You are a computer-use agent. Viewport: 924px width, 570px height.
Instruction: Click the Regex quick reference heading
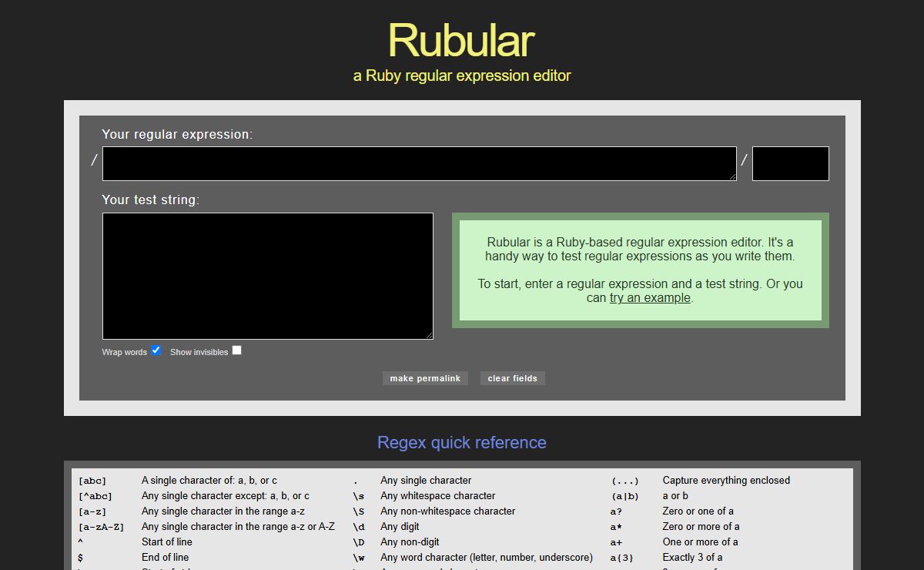coord(462,443)
